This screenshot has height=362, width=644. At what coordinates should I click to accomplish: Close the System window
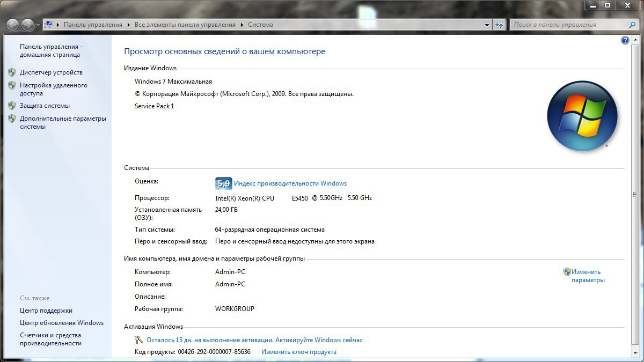[627, 5]
